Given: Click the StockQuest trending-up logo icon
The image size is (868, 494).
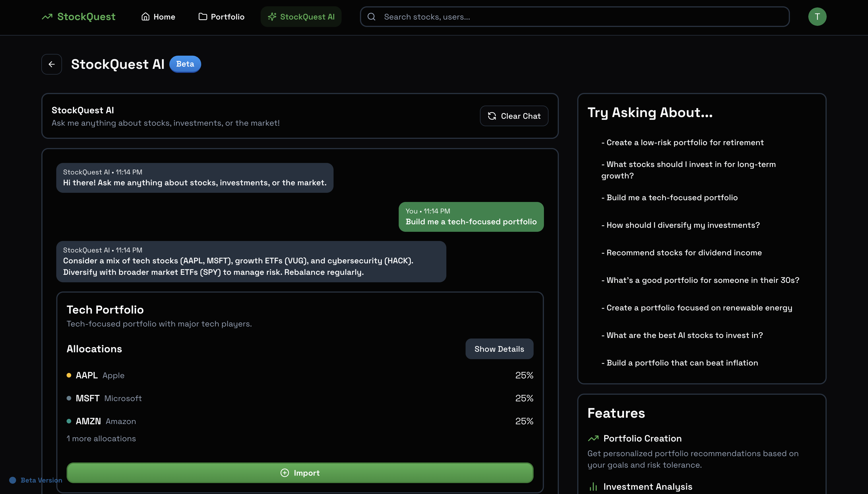Looking at the screenshot, I should tap(47, 17).
